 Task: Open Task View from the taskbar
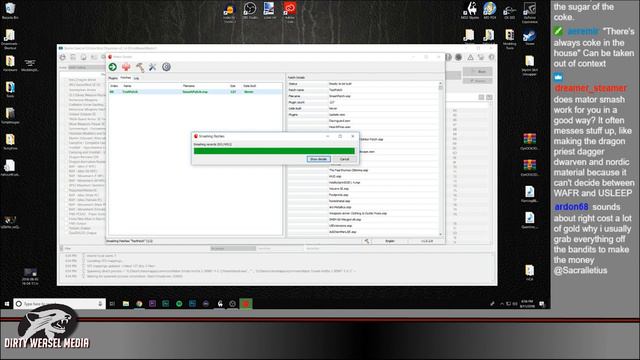pos(112,304)
